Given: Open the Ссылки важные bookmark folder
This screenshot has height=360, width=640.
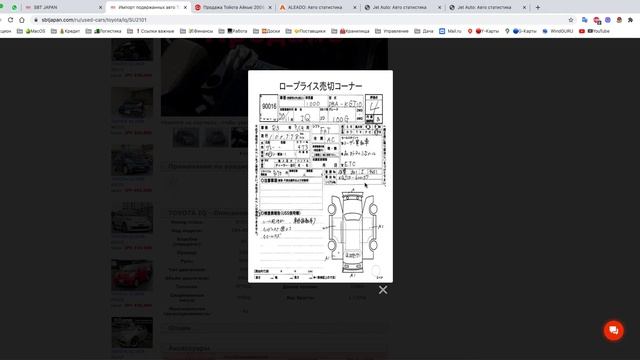Looking at the screenshot, I should [x=151, y=31].
